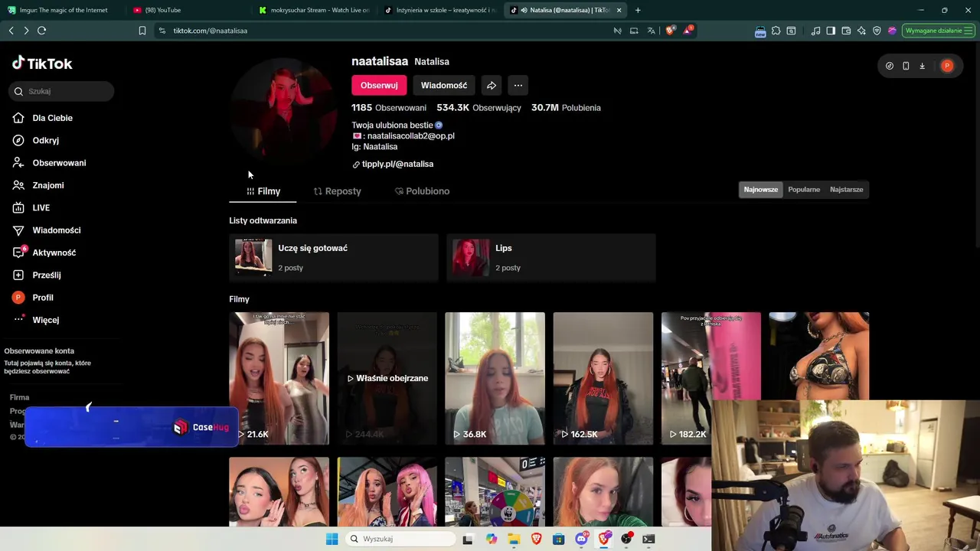Click the download desktop app icon

pyautogui.click(x=922, y=66)
